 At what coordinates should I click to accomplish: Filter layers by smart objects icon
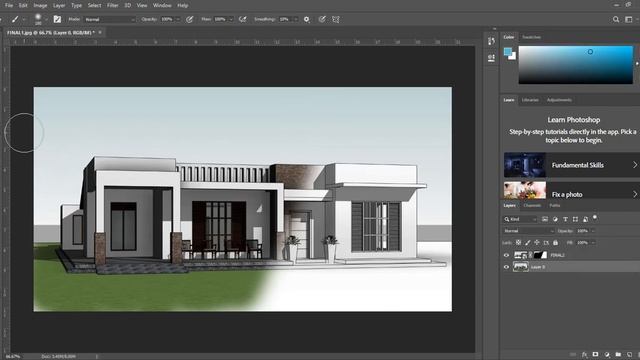point(585,219)
